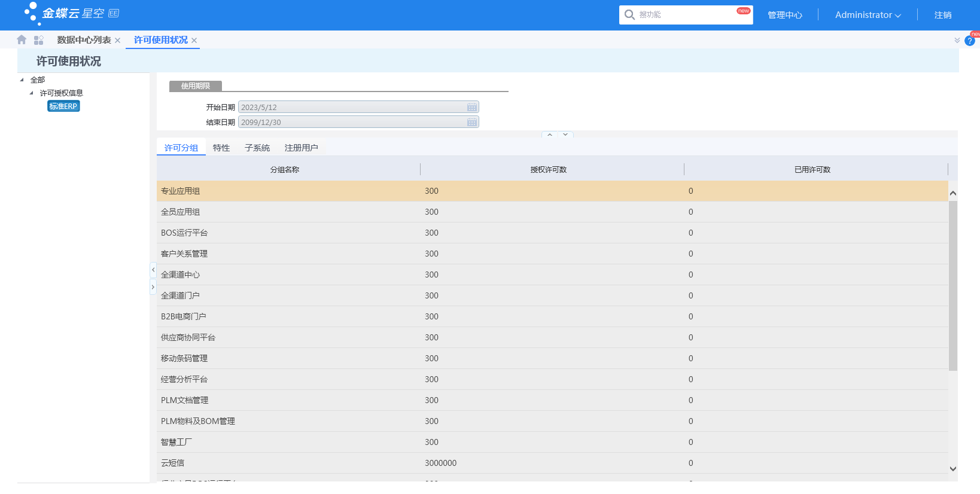Click the table scrollbar up arrow
The image size is (980, 494).
coord(953,193)
